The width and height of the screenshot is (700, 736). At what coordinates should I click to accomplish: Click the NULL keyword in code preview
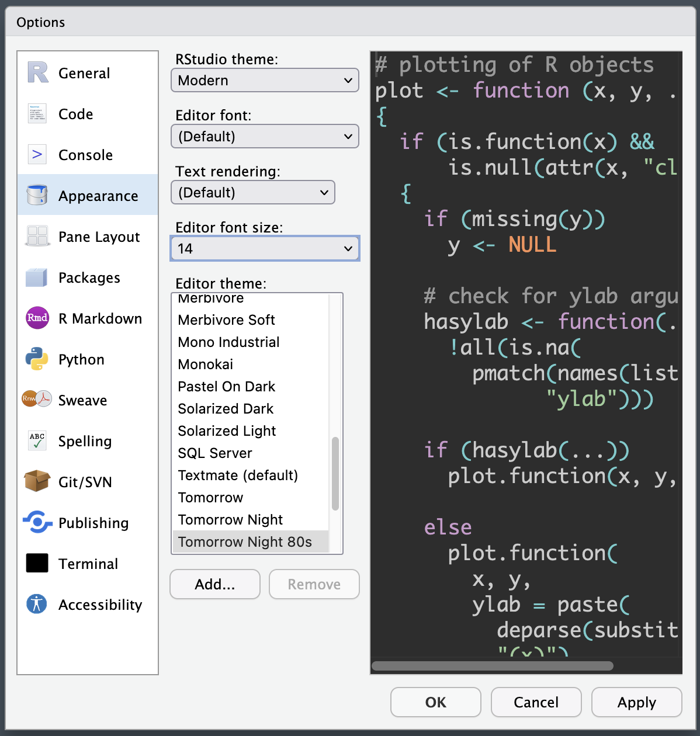coord(532,244)
